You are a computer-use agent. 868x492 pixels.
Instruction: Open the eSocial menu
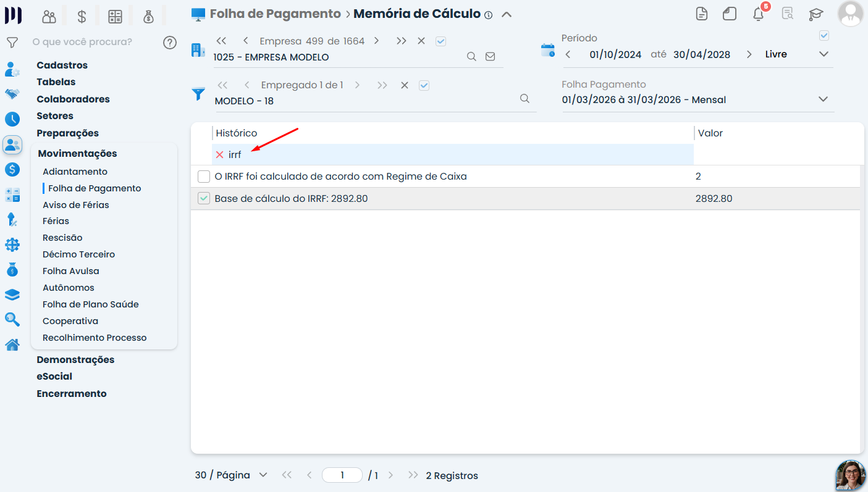coord(54,376)
